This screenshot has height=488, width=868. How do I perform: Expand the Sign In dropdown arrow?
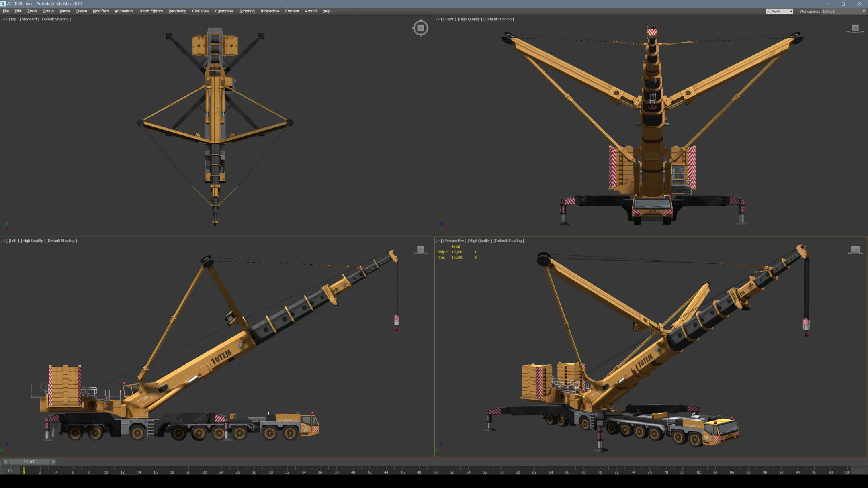(x=791, y=11)
